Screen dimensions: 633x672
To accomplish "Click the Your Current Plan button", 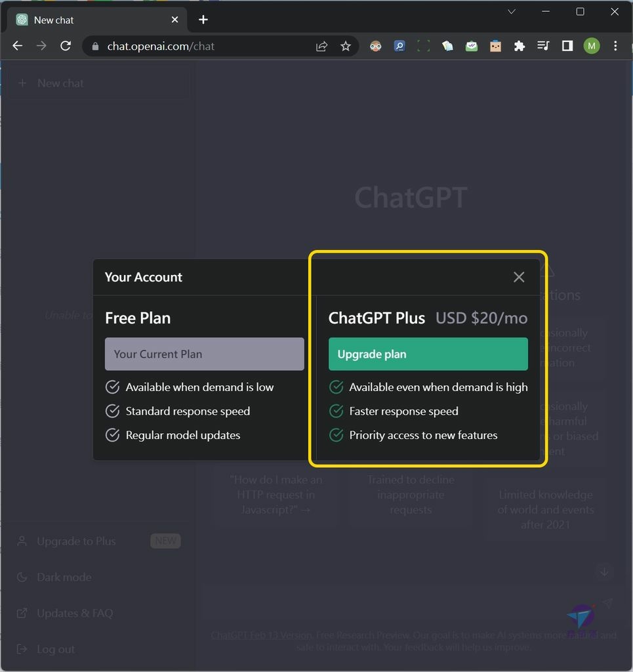I will point(204,354).
